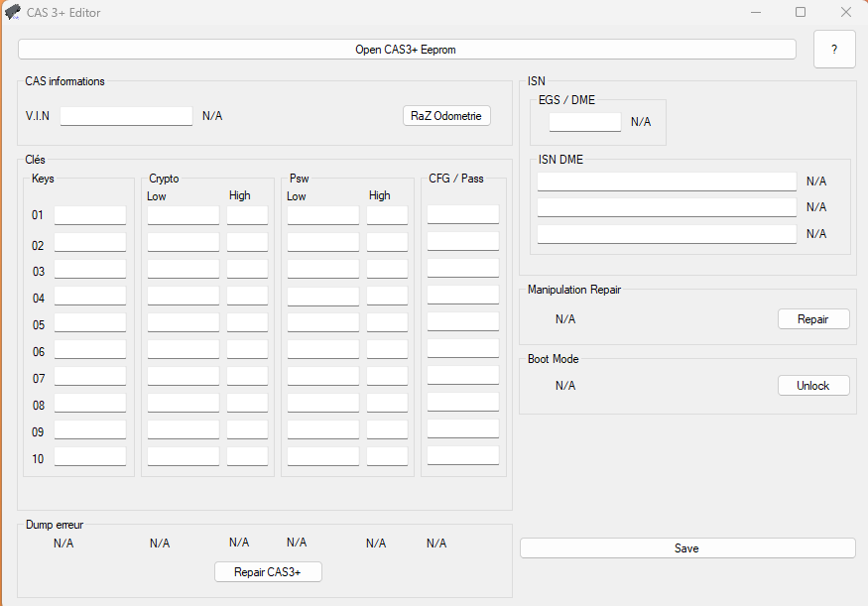This screenshot has width=868, height=606.
Task: Click the Repair CAS3+ button
Action: [268, 571]
